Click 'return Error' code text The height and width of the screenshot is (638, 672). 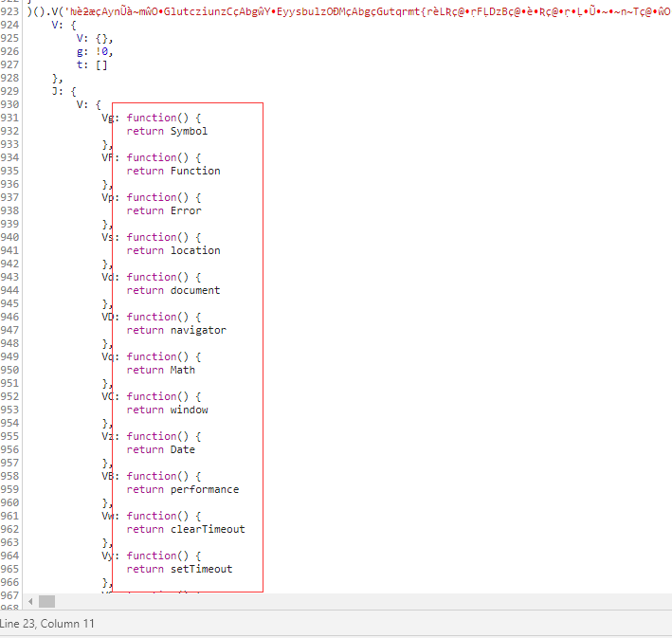pyautogui.click(x=164, y=211)
